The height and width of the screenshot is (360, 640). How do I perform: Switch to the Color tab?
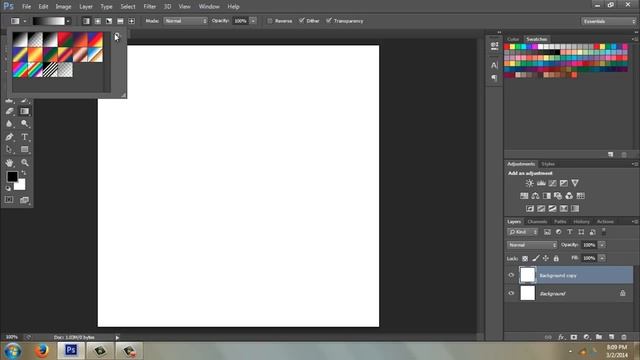(513, 39)
